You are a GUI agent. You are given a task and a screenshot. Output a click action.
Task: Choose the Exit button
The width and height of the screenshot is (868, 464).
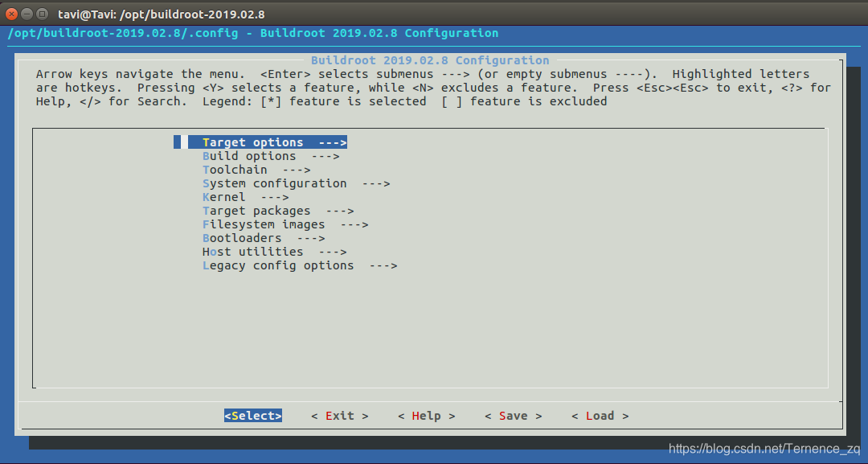339,416
